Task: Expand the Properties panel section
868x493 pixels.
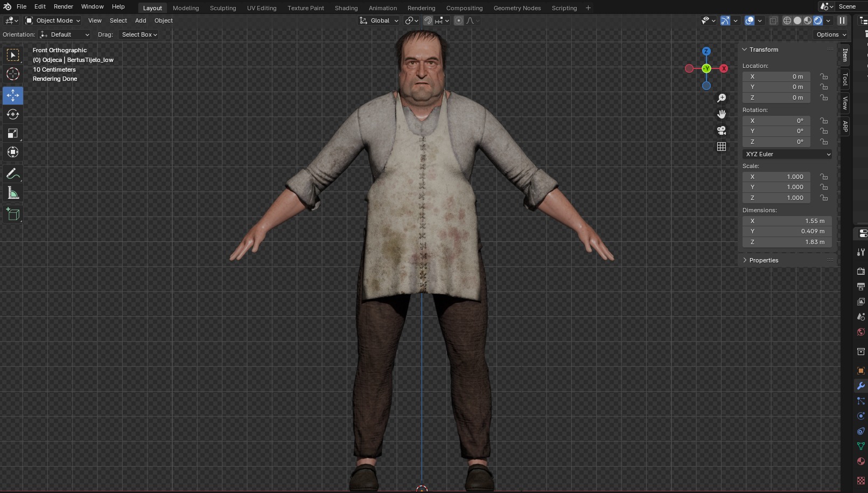Action: (764, 260)
